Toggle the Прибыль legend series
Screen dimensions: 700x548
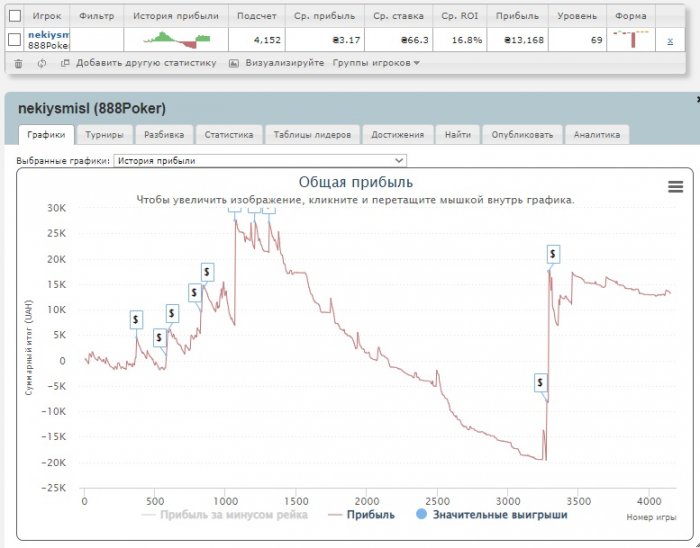[x=362, y=515]
